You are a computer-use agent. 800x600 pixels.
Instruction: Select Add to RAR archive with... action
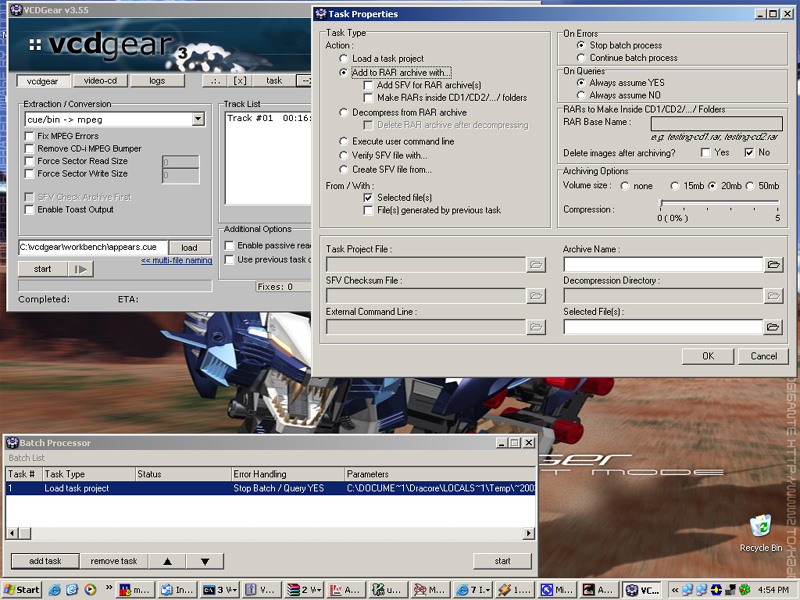point(343,72)
